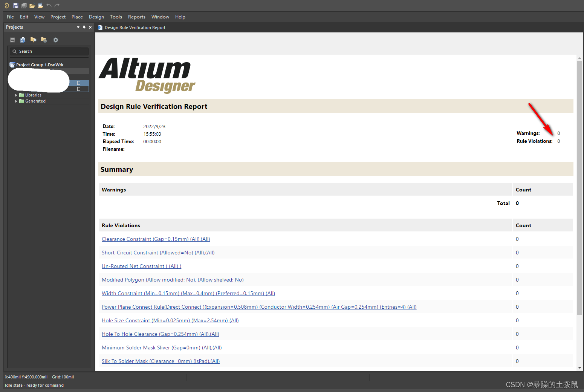584x392 pixels.
Task: Open the Width Constraint rule link
Action: coord(188,293)
